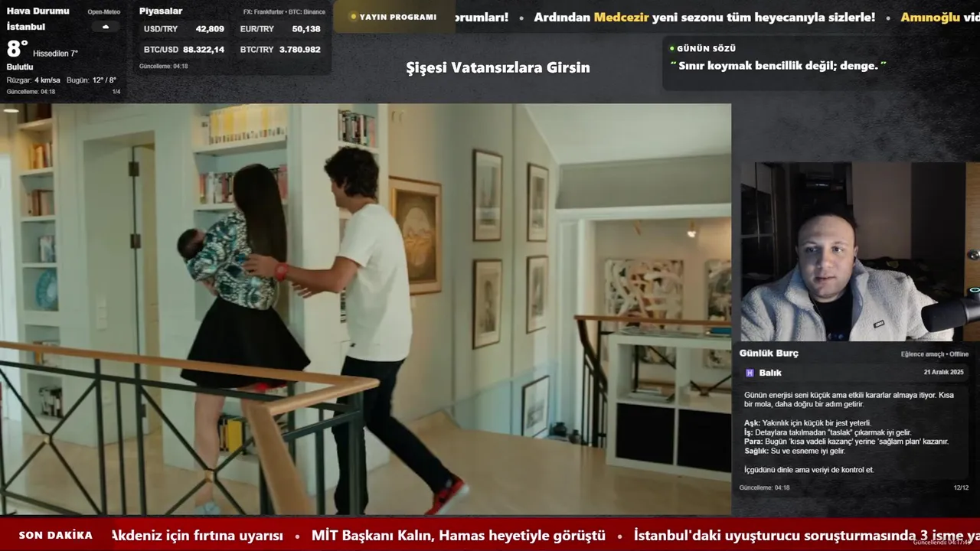Click the 12/12 horoscope page counter

(x=961, y=487)
